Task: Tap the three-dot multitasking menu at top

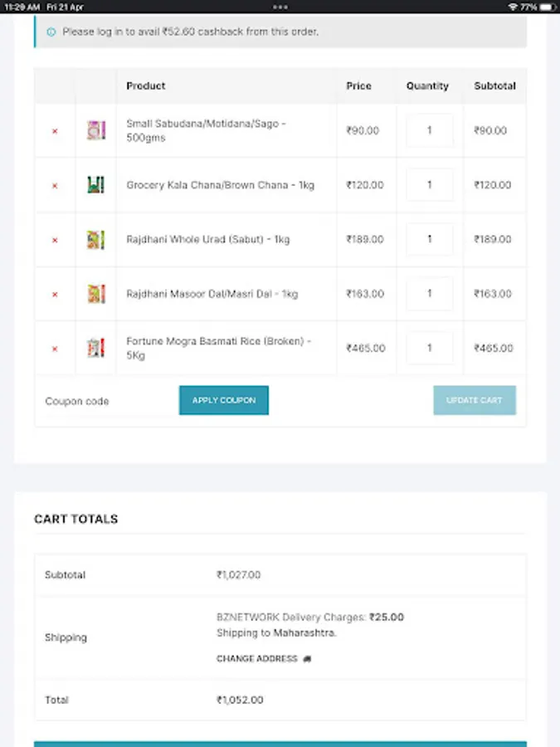Action: coord(280,7)
